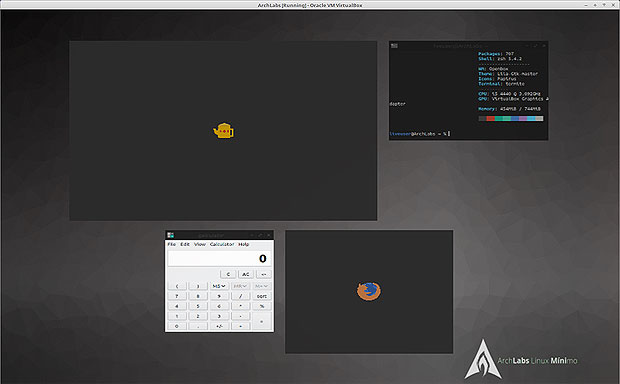Screen dimensions: 620x384
Task: Open the calculator File menu
Action: [172, 244]
